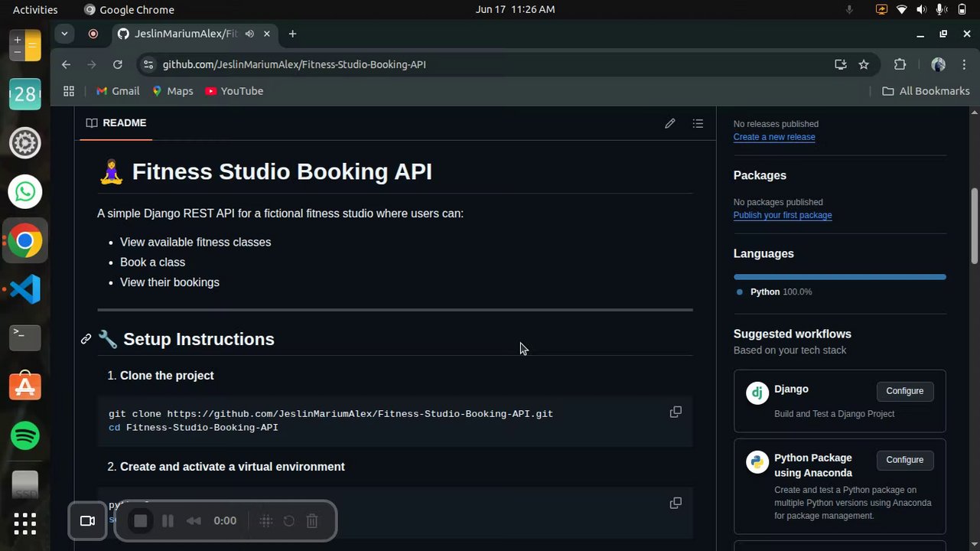Image resolution: width=980 pixels, height=551 pixels.
Task: Click the Python language progress bar
Action: coord(839,277)
